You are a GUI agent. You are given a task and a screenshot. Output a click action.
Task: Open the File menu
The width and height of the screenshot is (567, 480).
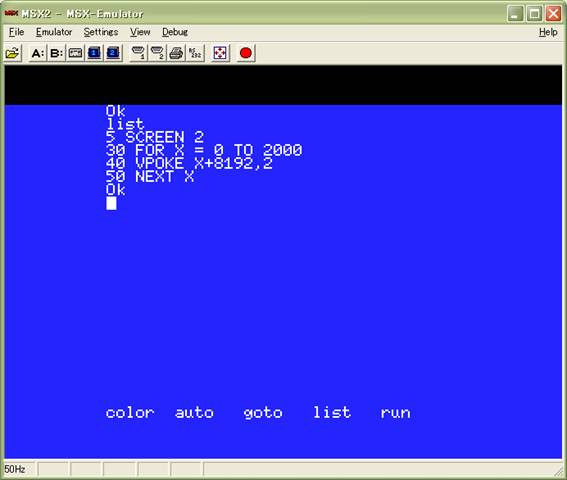[x=17, y=32]
